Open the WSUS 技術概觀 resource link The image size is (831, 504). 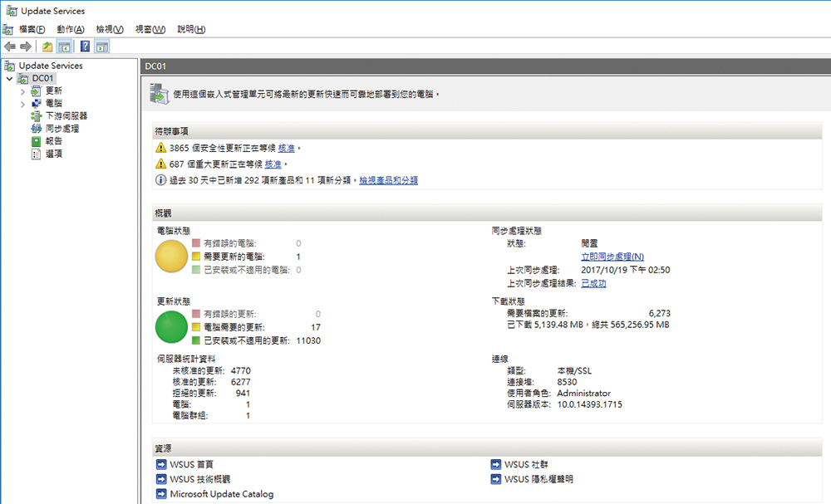199,479
